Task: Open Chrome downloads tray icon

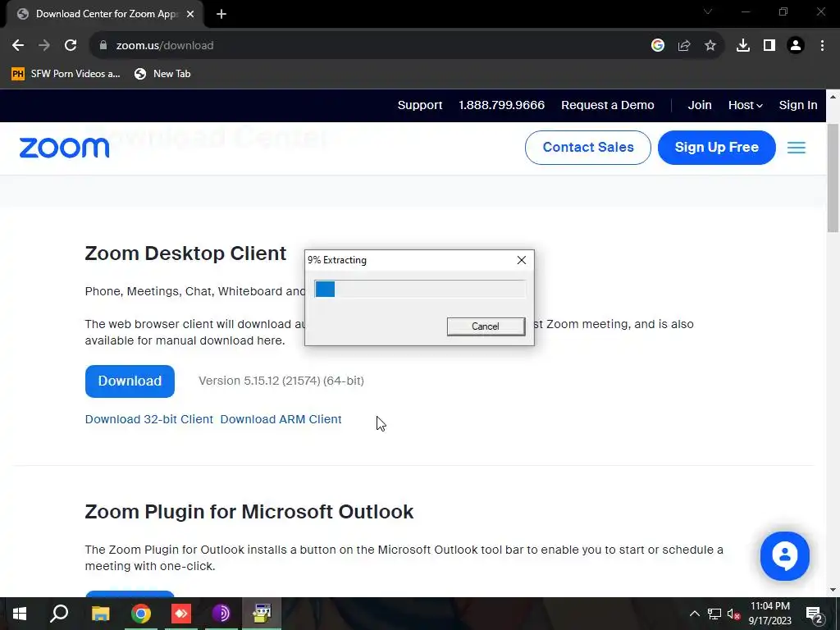Action: tap(743, 46)
